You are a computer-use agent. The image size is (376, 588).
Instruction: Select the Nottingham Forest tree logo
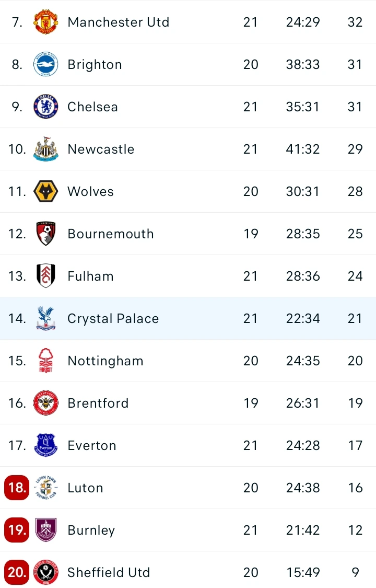pyautogui.click(x=46, y=361)
